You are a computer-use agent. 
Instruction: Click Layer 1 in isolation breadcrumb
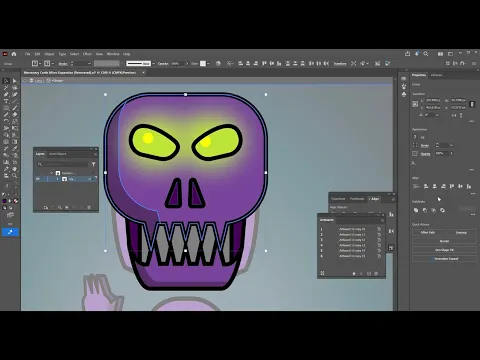tap(39, 81)
